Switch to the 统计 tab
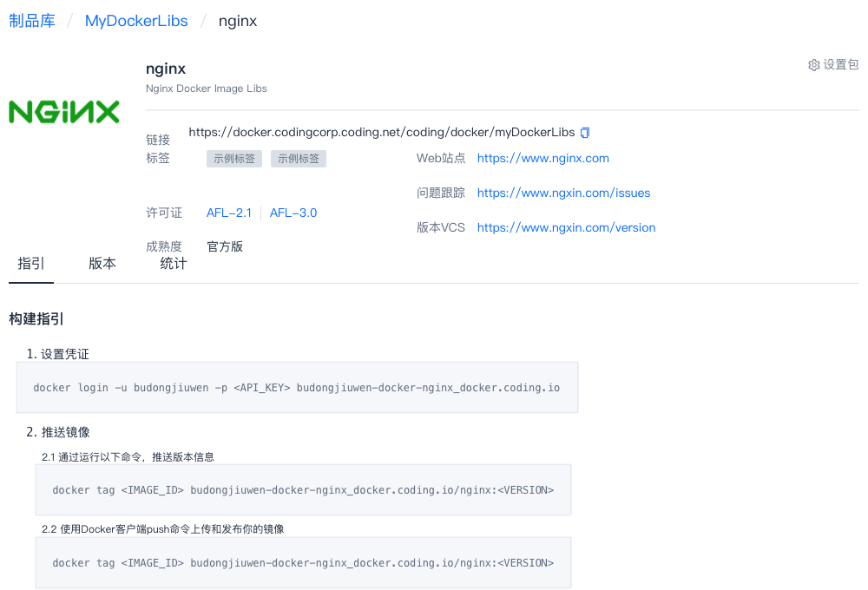 pos(174,264)
